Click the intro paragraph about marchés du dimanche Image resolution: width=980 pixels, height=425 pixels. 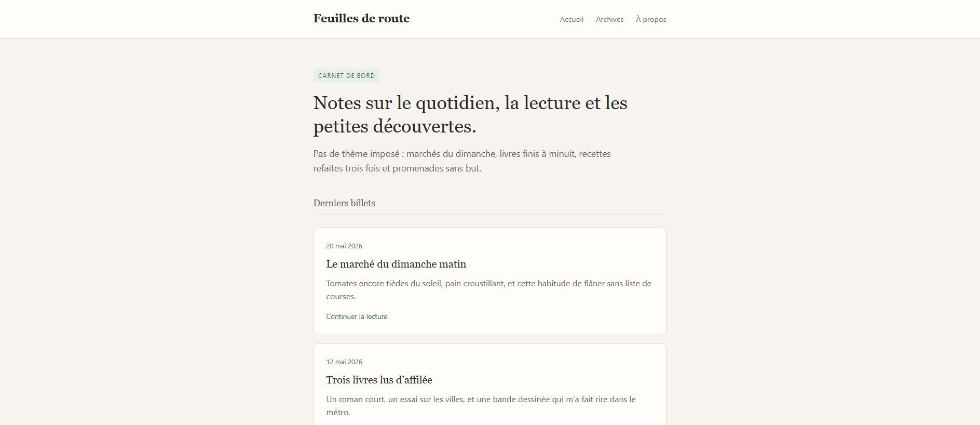click(462, 161)
